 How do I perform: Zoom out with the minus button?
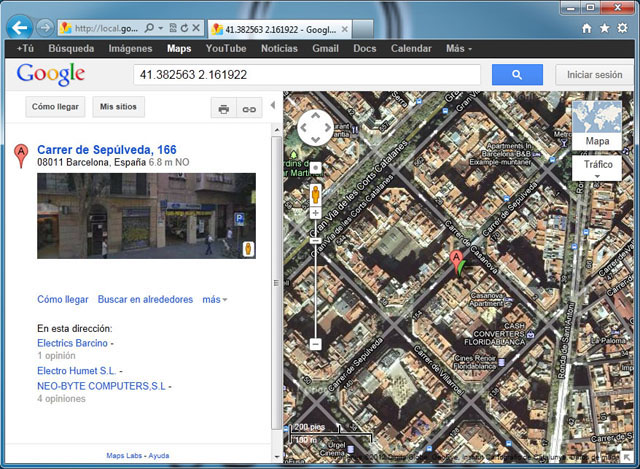coord(316,344)
